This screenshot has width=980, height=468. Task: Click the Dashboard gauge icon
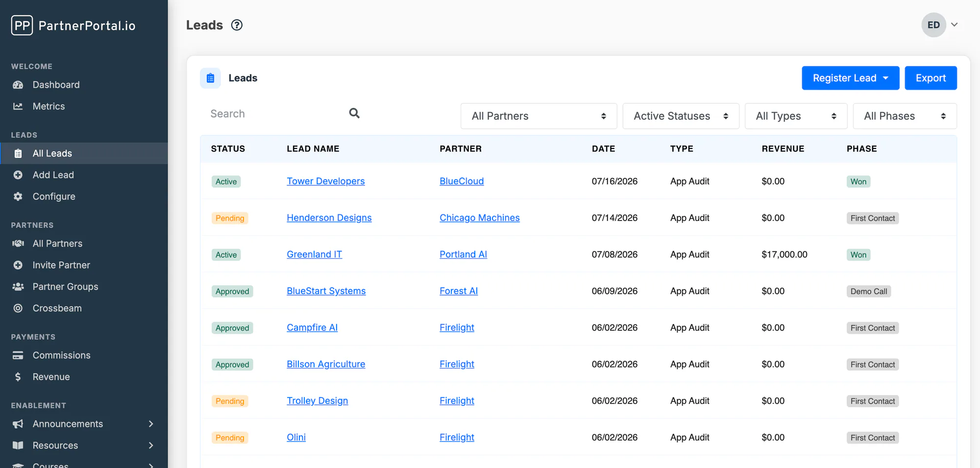coord(18,85)
